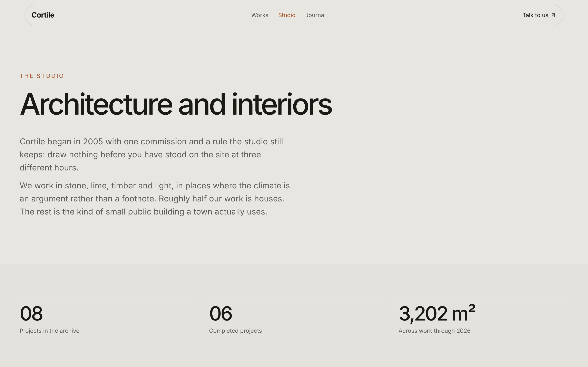This screenshot has height=367, width=588.
Task: Click the Architecture and interiors heading
Action: (x=176, y=104)
